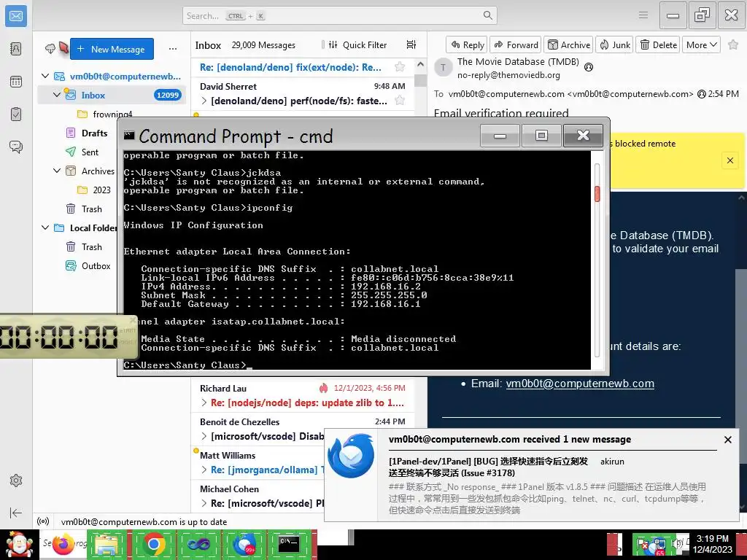Collapse the Local Folders tree
The width and height of the screenshot is (747, 560).
click(45, 227)
